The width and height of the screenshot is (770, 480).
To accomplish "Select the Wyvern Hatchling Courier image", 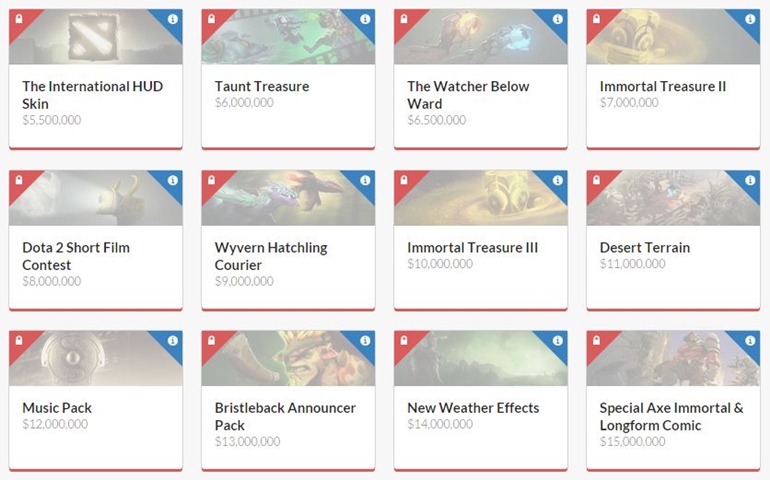I will pyautogui.click(x=288, y=198).
